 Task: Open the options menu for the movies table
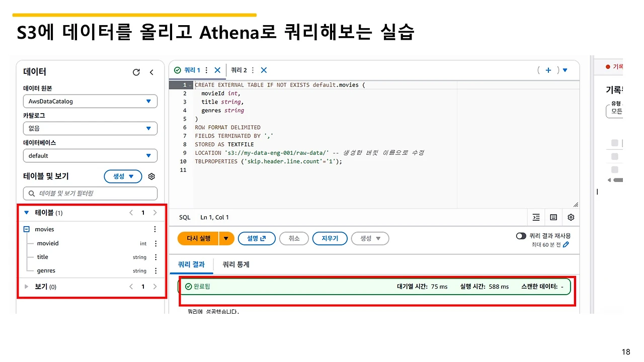pos(155,229)
